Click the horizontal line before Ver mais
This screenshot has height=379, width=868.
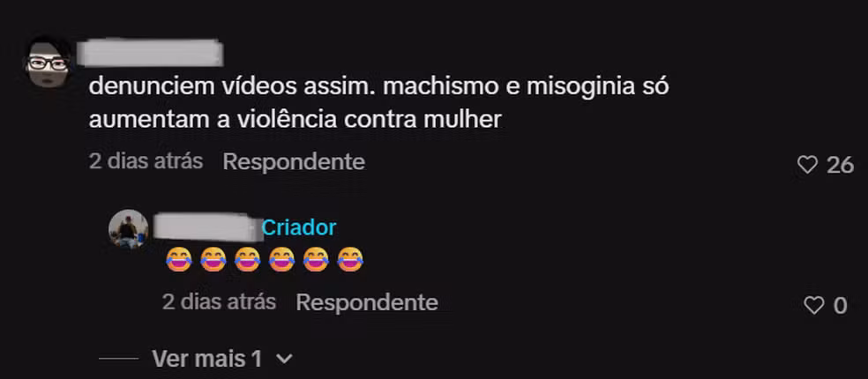click(x=118, y=359)
